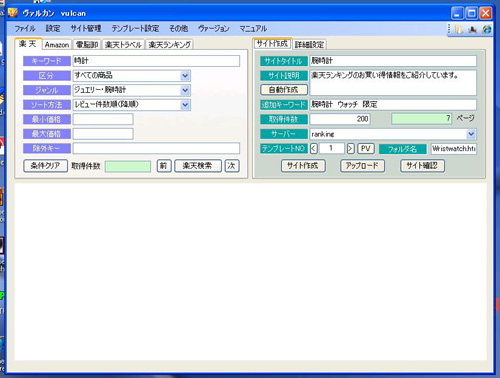Switch to the Amazon tab
This screenshot has height=378, width=500.
click(57, 45)
